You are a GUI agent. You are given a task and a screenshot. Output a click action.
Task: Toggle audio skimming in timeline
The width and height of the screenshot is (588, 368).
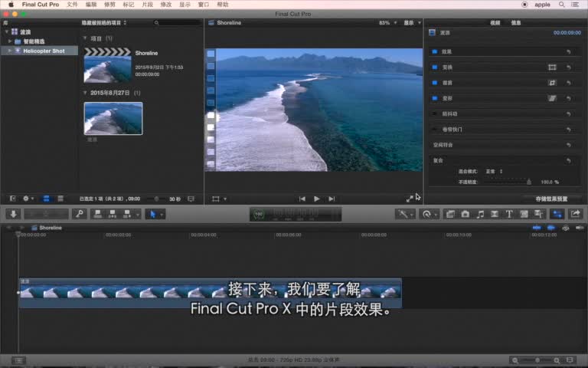[x=551, y=228]
